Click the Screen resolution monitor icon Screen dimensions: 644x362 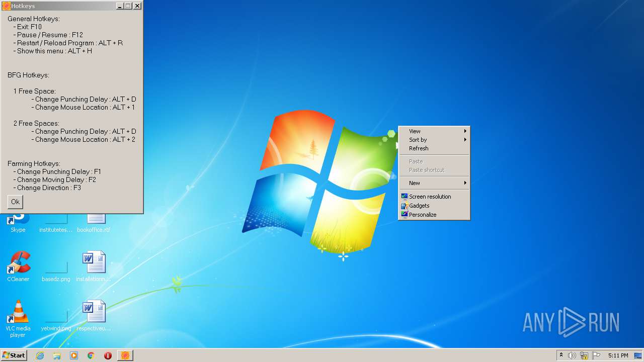404,197
